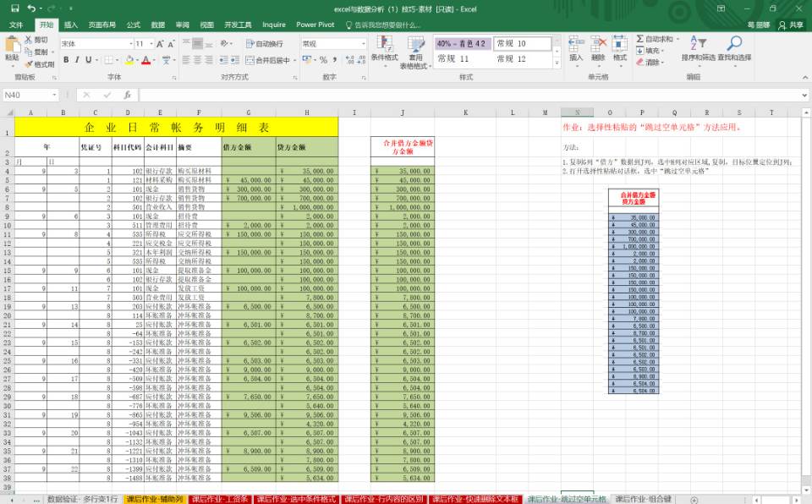Click the Paste (粘贴) clipboard icon
Screen dimensions: 812x504
(11, 45)
